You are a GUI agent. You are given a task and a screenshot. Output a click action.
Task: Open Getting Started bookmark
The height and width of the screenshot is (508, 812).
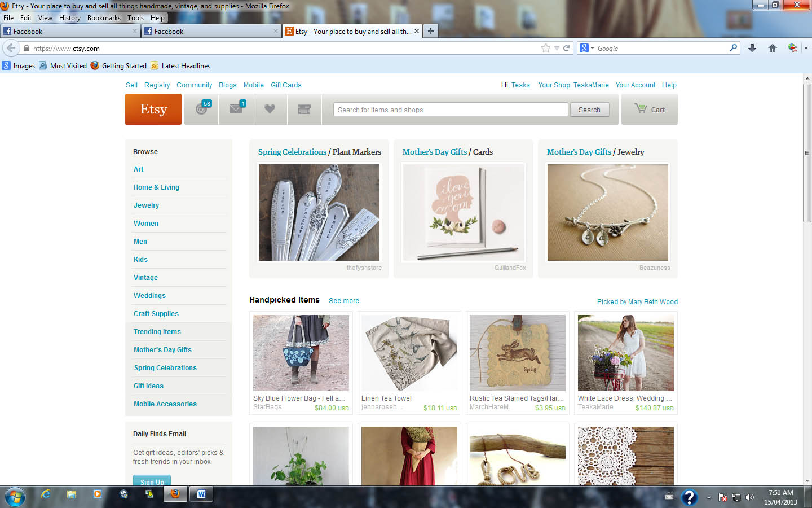[x=118, y=65]
